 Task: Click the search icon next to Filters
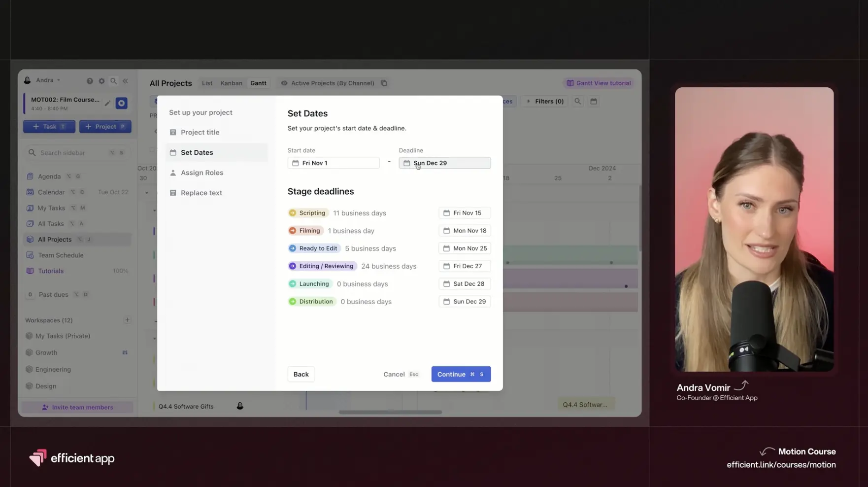pyautogui.click(x=577, y=101)
